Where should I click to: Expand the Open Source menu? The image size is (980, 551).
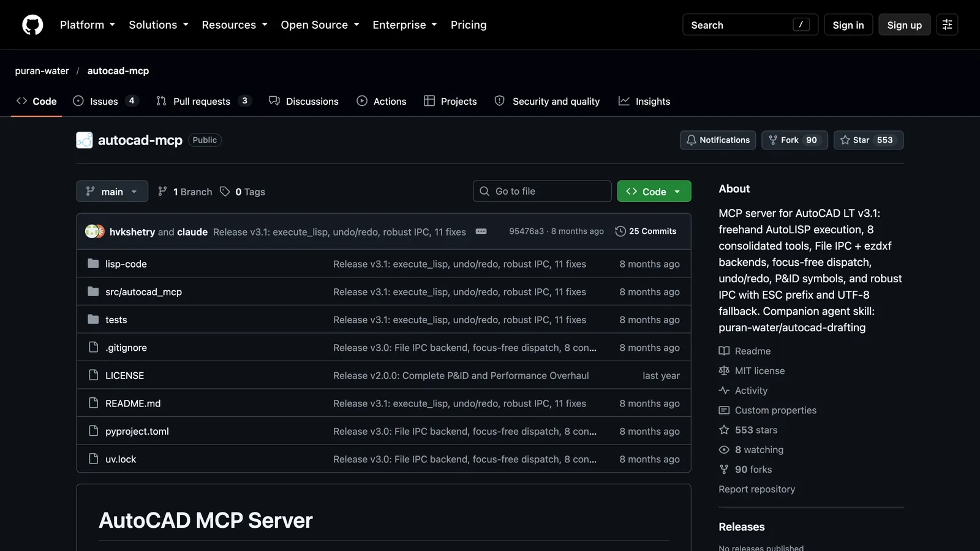tap(320, 24)
